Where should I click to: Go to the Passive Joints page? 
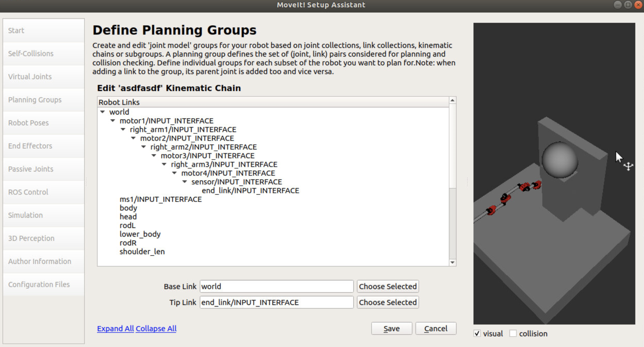coord(30,169)
